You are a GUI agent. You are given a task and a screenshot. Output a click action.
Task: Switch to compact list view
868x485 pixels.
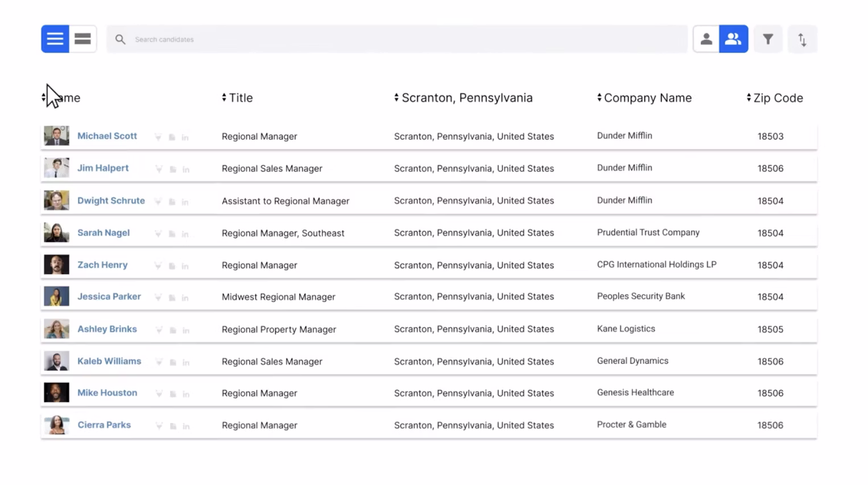[55, 39]
